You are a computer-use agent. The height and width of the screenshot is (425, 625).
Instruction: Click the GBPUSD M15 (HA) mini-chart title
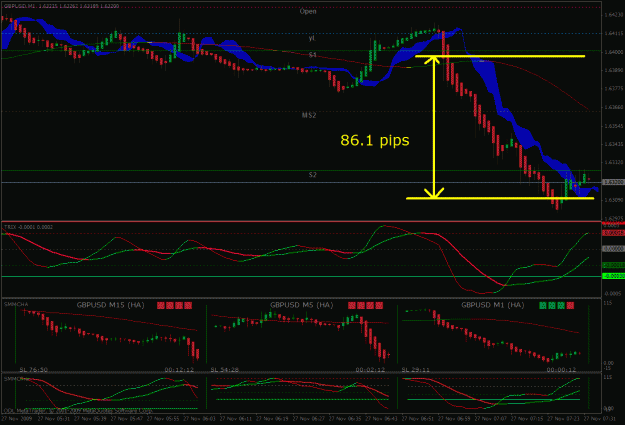pyautogui.click(x=110, y=305)
